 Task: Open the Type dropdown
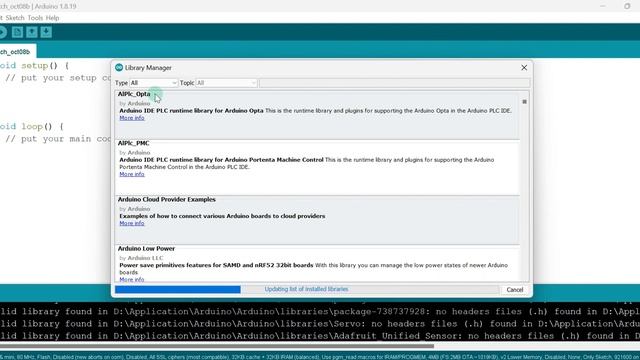click(153, 83)
